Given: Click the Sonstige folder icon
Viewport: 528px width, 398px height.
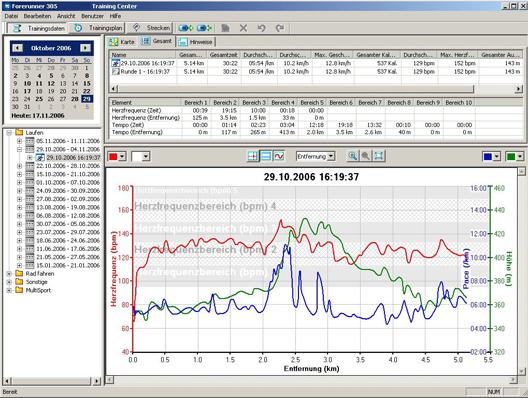Looking at the screenshot, I should 19,282.
